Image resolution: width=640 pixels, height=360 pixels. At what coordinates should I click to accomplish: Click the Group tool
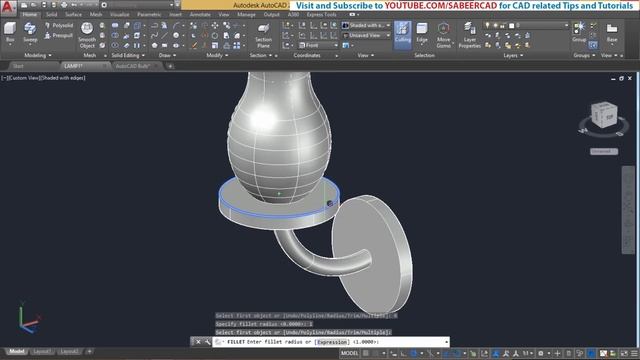pyautogui.click(x=579, y=32)
